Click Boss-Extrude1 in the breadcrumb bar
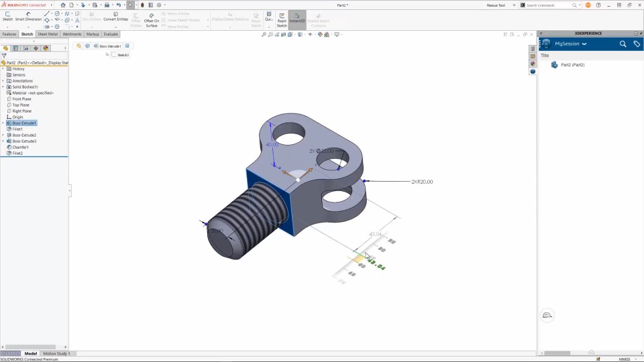 107,46
